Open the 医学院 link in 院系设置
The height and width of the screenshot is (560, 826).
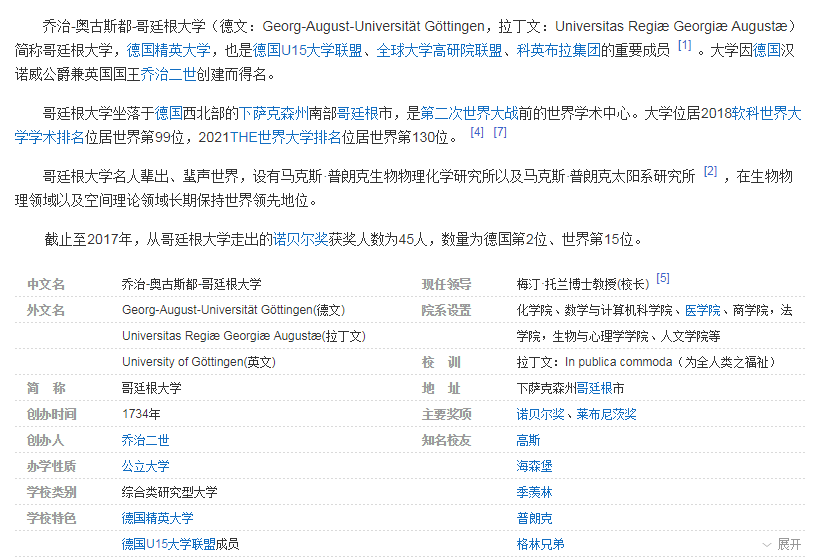(702, 310)
